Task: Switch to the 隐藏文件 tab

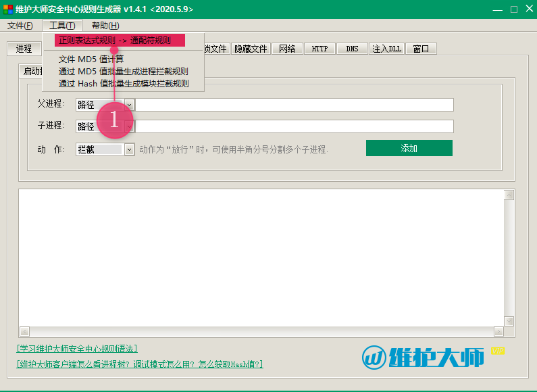Action: 251,49
